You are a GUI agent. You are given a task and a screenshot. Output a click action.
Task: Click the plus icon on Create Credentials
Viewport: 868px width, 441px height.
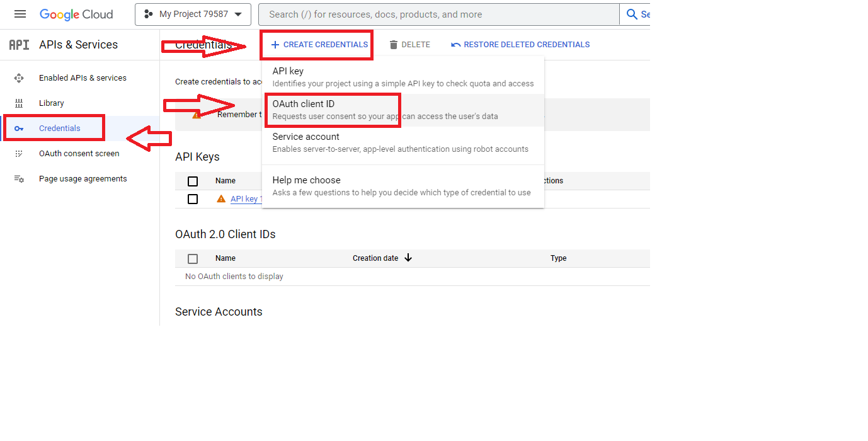pos(275,45)
